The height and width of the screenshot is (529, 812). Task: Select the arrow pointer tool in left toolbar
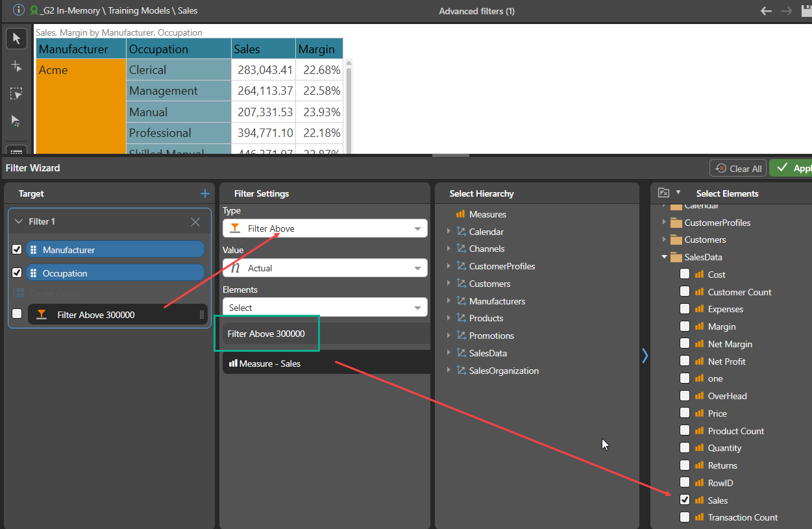(x=16, y=39)
